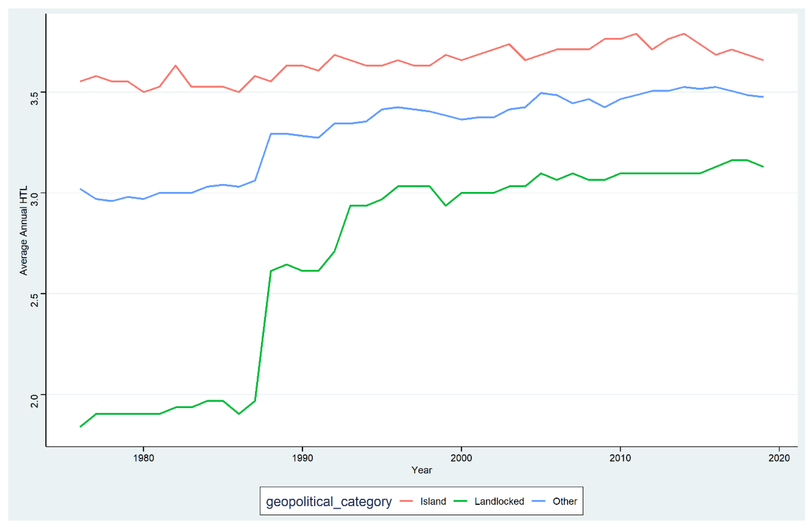Click the red Island legend swatch

point(406,501)
